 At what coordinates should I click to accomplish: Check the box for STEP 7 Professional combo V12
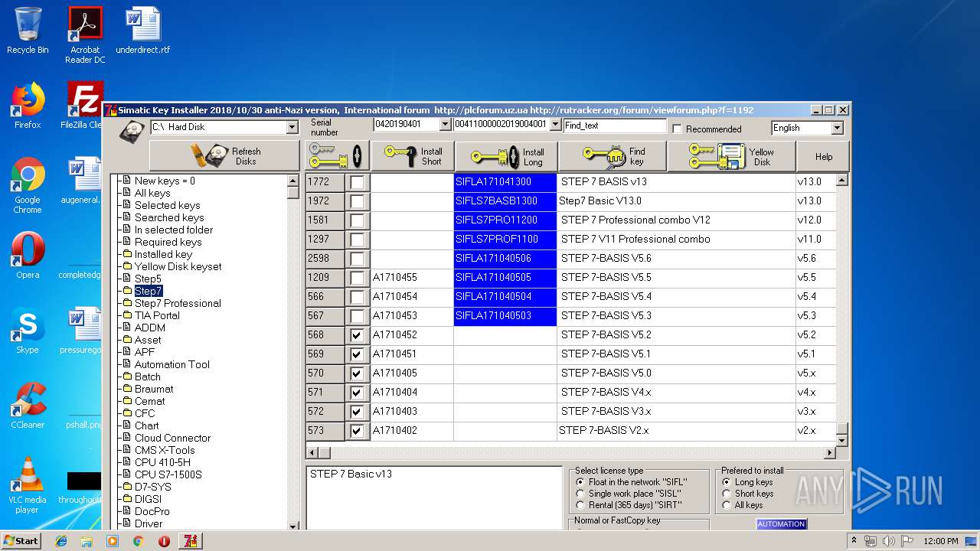point(357,220)
